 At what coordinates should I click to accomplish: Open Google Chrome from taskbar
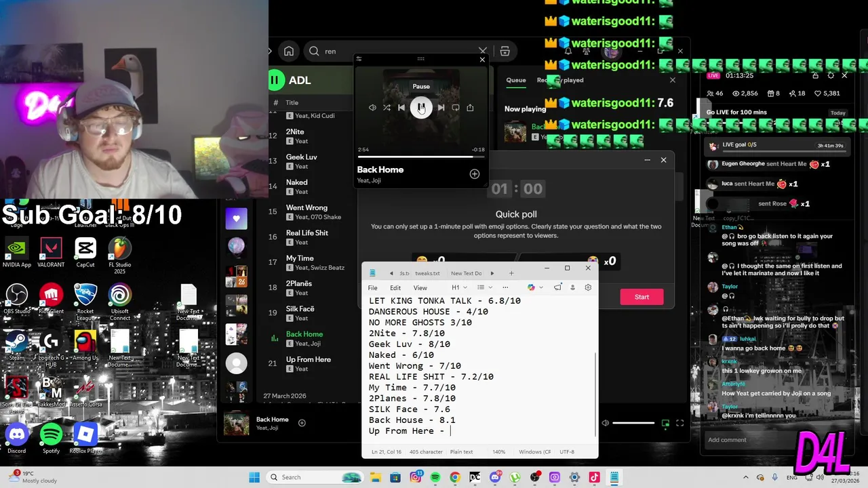[x=455, y=477]
